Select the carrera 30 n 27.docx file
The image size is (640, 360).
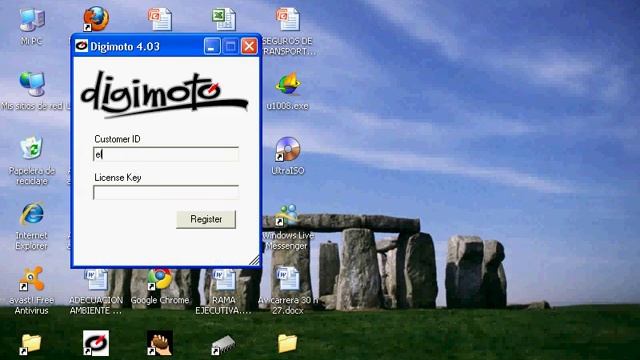coord(288,278)
